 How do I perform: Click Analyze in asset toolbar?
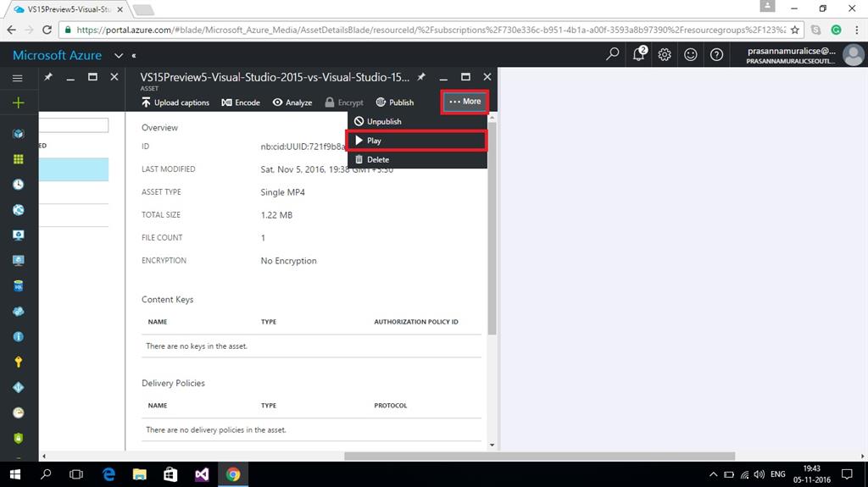point(292,102)
